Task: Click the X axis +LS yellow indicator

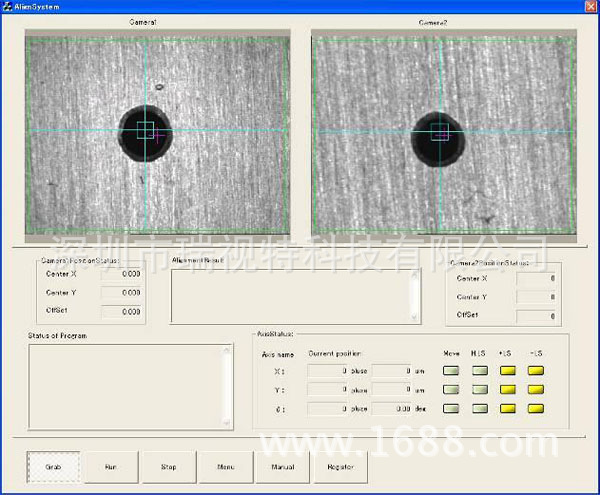Action: (508, 371)
